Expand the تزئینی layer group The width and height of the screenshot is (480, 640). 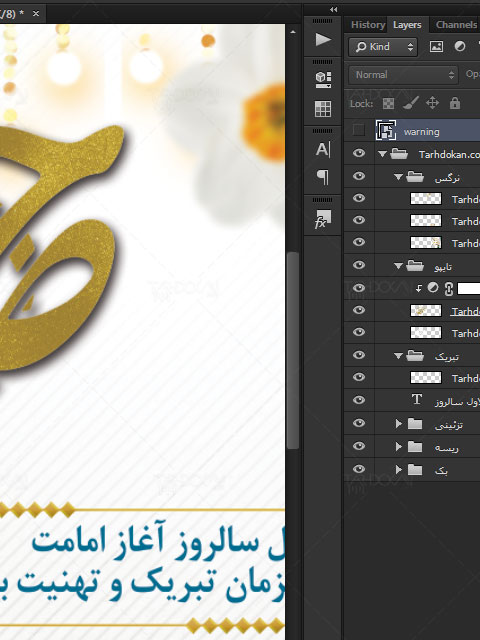pyautogui.click(x=399, y=424)
